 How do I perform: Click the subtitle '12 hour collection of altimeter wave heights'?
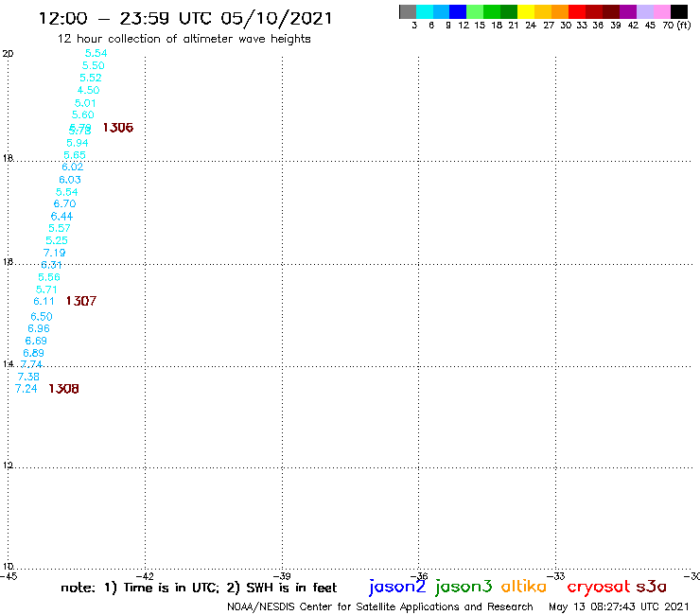coord(184,39)
